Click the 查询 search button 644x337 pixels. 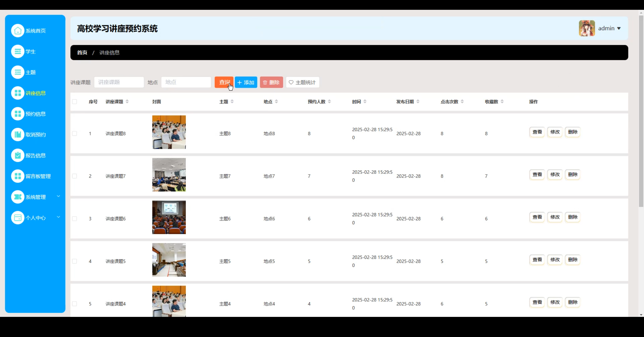pyautogui.click(x=224, y=82)
